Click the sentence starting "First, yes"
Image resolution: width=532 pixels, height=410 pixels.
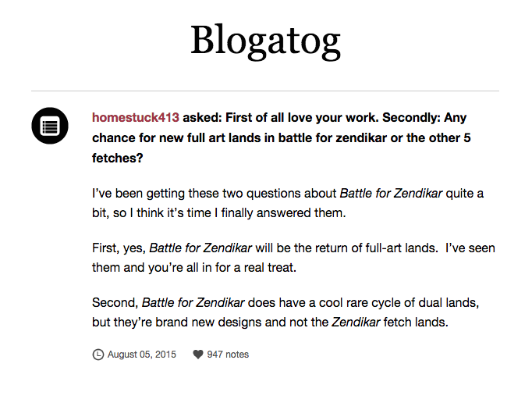coord(293,258)
